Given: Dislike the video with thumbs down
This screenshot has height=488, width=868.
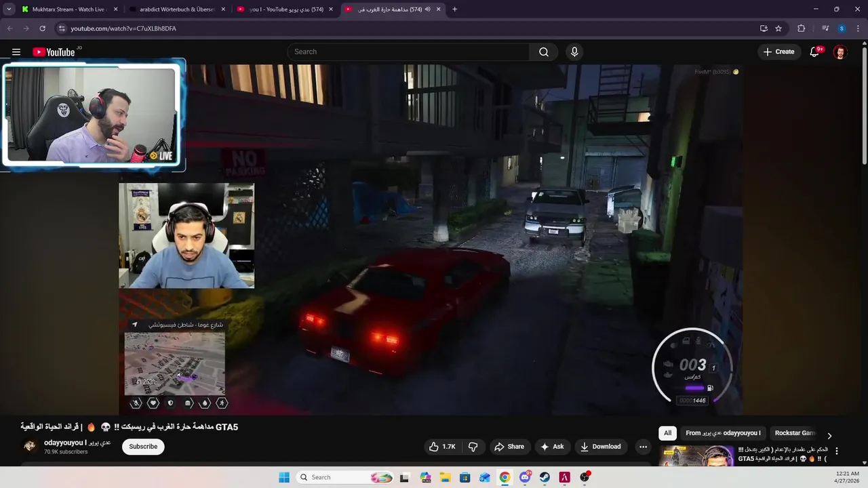Looking at the screenshot, I should 473,447.
